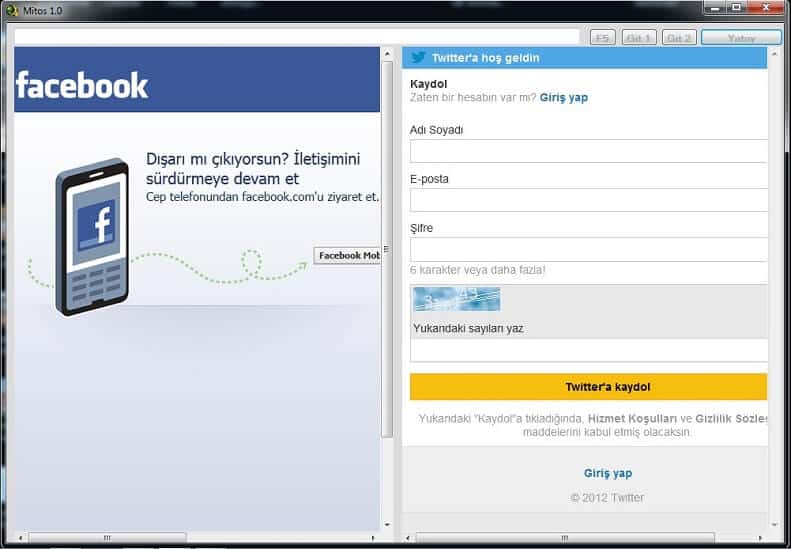The image size is (791, 549).
Task: Focus the address bar at top
Action: [297, 37]
